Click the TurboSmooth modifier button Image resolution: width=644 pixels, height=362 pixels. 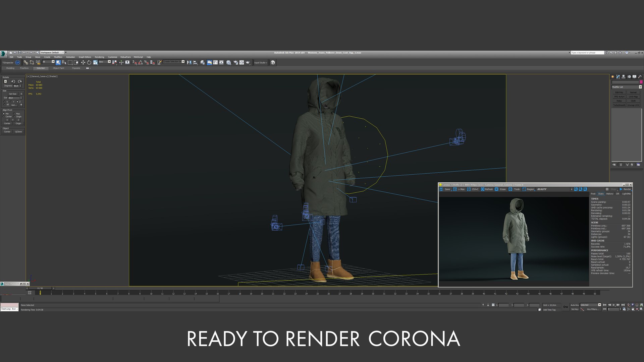619,105
